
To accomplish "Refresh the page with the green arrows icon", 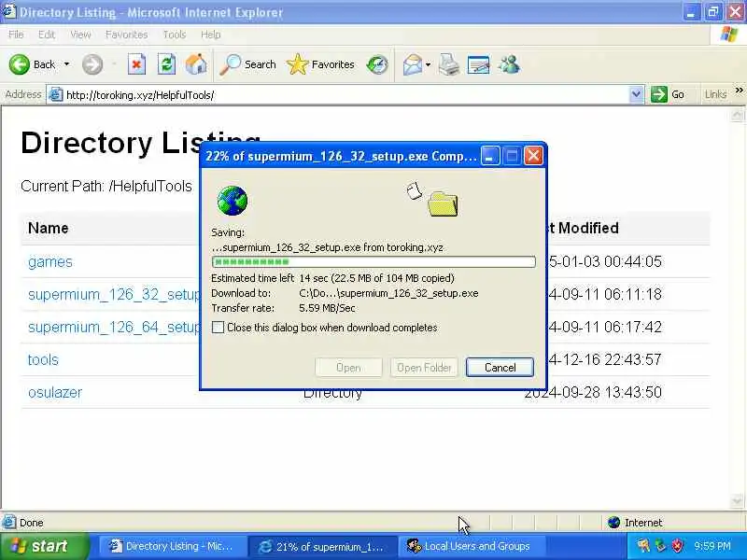I will point(166,64).
